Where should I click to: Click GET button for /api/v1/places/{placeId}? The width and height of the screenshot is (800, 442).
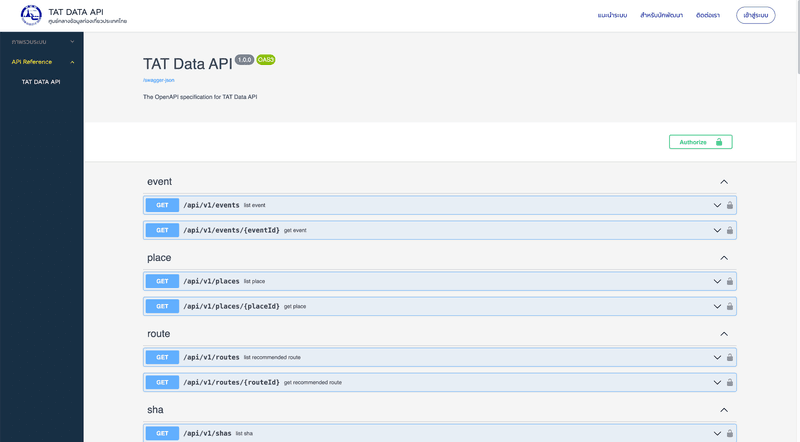click(162, 306)
